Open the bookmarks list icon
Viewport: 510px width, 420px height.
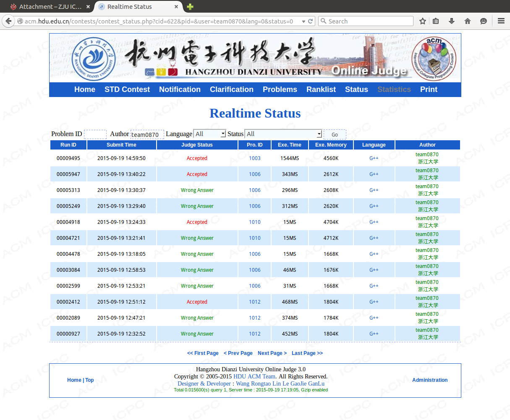(x=436, y=21)
